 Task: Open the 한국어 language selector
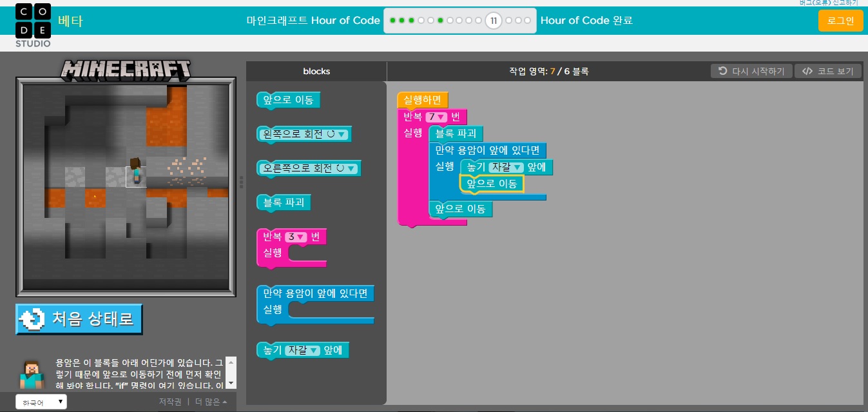41,402
